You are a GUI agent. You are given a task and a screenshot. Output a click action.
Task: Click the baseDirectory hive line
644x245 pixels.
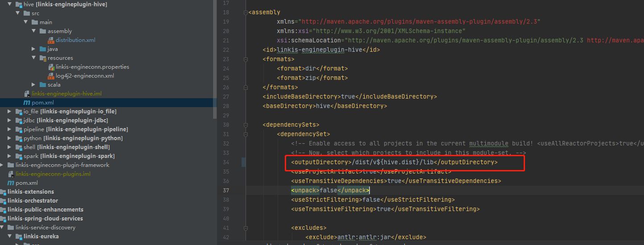pos(324,106)
